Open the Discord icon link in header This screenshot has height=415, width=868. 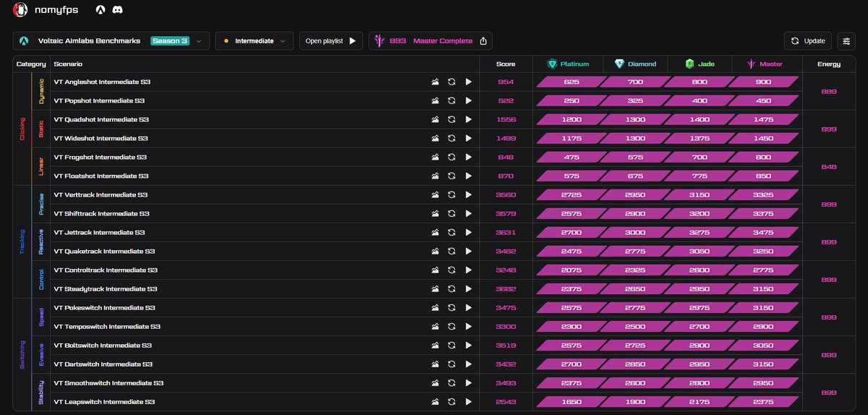click(117, 10)
